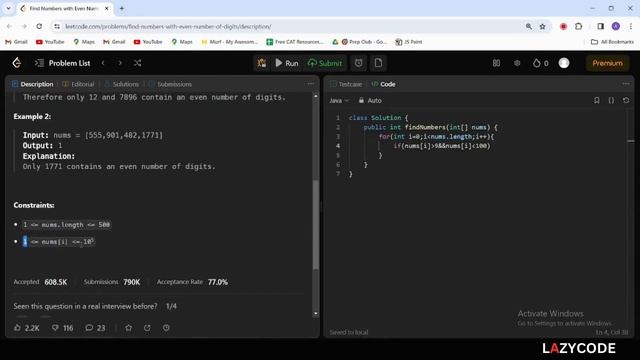Open browser extensions puzzle icon
640x360 pixels.
tap(578, 27)
